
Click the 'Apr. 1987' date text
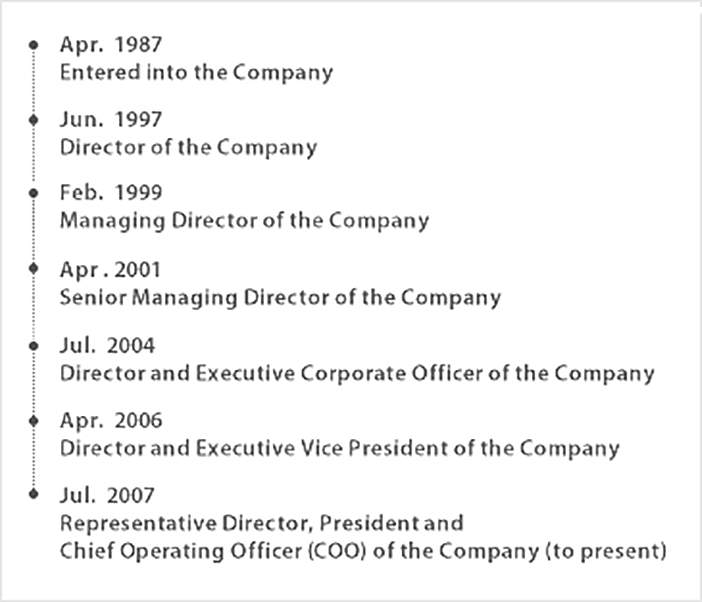(x=111, y=45)
